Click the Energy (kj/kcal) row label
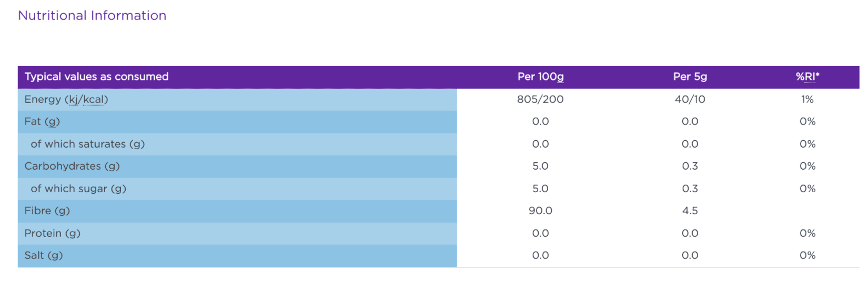This screenshot has height=302, width=868. 66,99
